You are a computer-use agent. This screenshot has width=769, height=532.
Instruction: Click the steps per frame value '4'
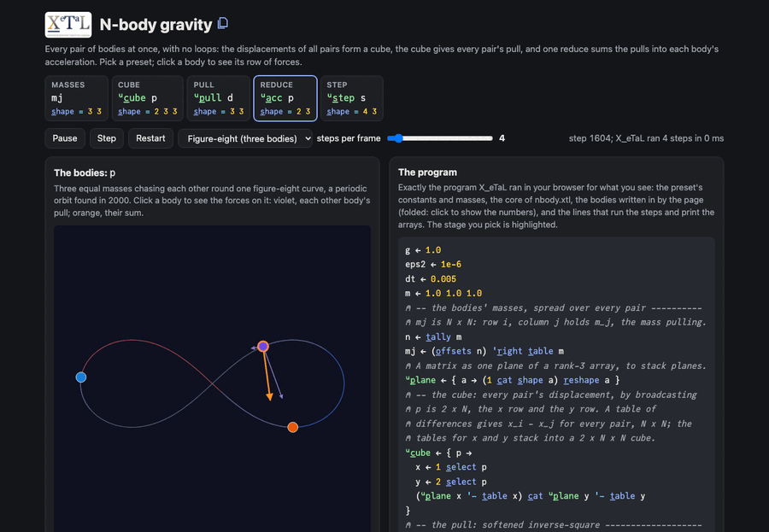(502, 138)
